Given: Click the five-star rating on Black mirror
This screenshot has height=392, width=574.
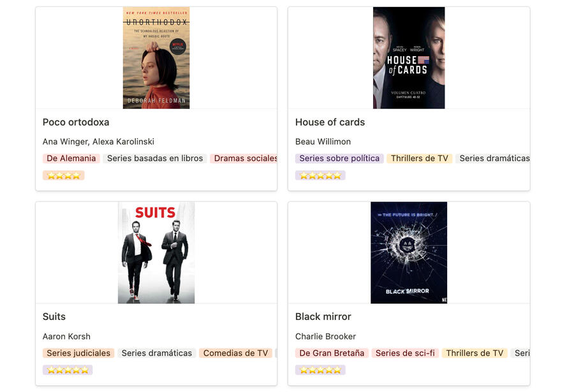Looking at the screenshot, I should click(320, 370).
